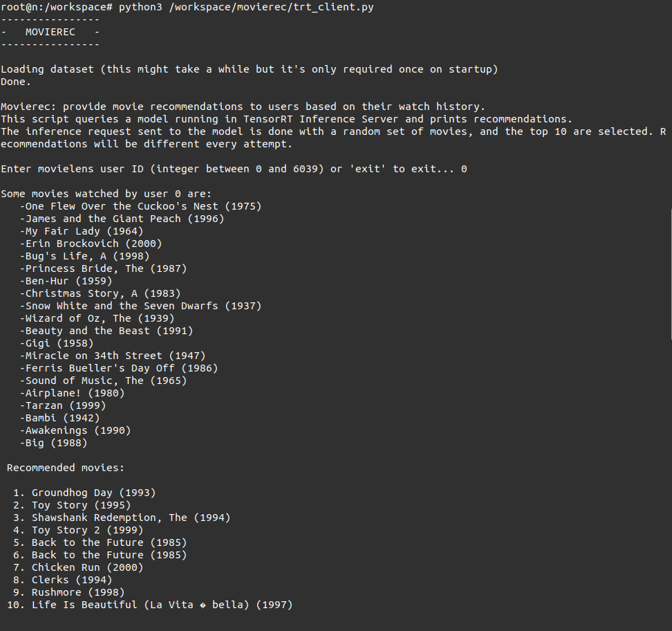Viewport: 672px width, 631px height.
Task: Click recommendation 10, Life Is Beautiful (1997)
Action: pos(162,605)
